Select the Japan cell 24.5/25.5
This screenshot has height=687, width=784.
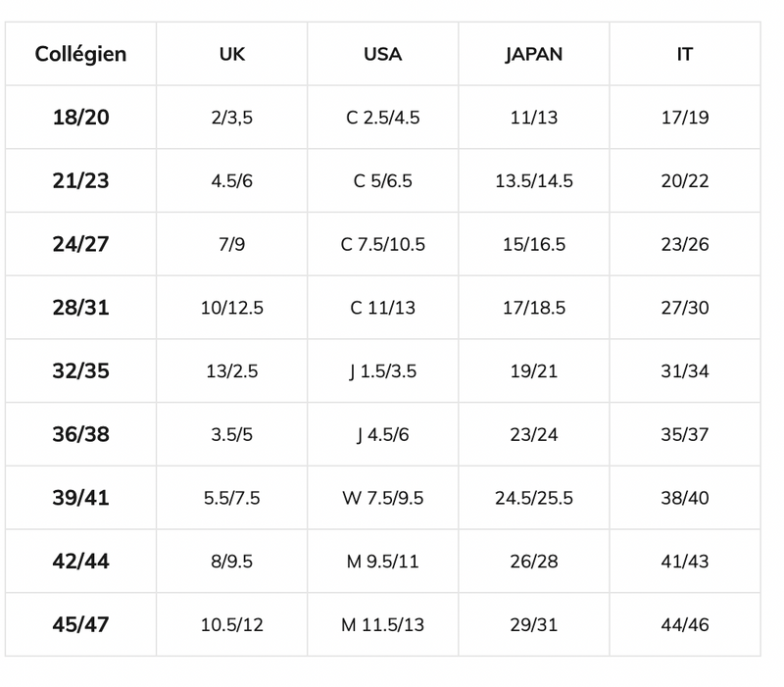(x=533, y=498)
